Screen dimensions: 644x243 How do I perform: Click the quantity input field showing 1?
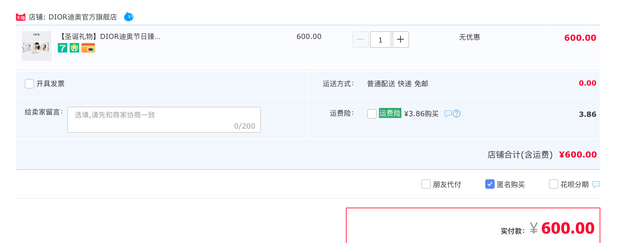[381, 40]
